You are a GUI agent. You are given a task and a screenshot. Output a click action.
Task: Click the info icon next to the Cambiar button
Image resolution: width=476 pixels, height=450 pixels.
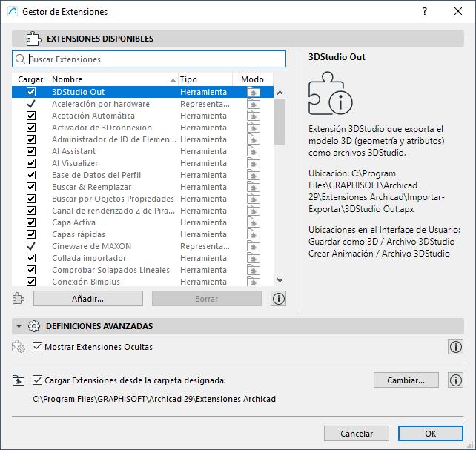click(x=455, y=380)
